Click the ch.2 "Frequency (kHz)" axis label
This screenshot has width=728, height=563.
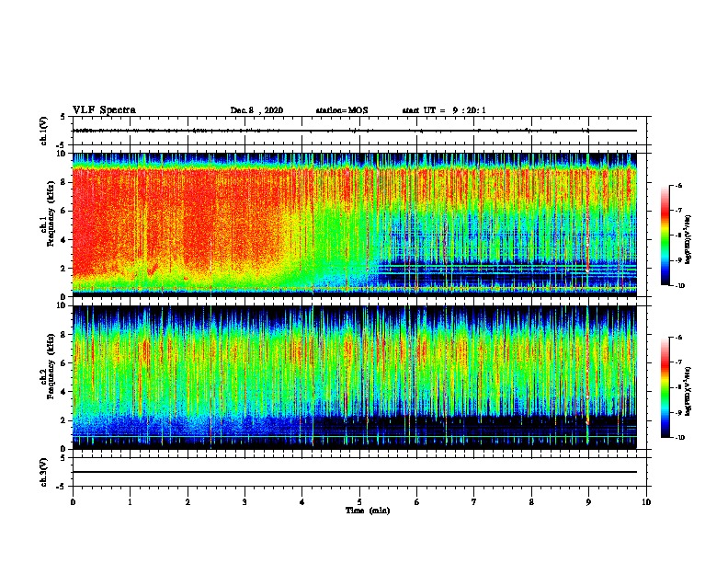tap(50, 366)
